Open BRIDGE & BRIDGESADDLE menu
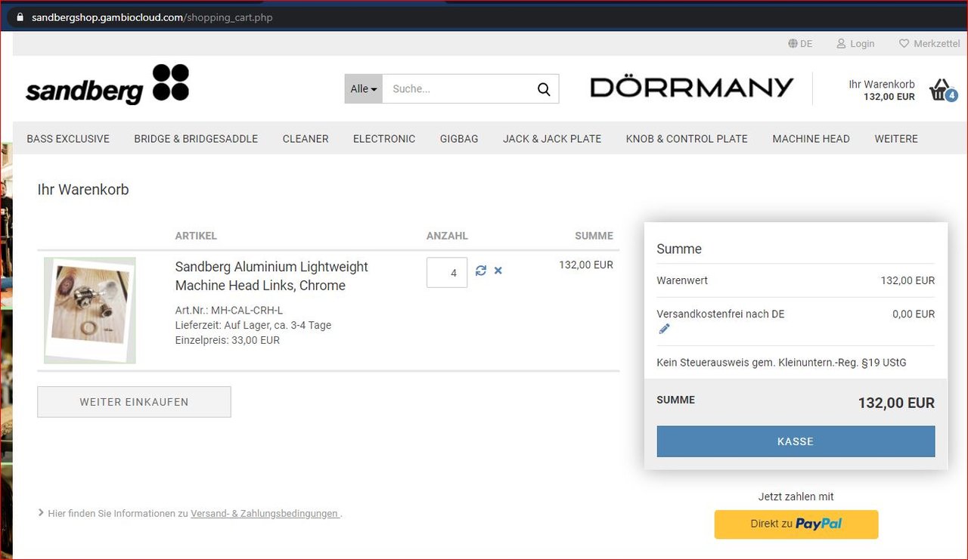968x560 pixels. tap(196, 138)
